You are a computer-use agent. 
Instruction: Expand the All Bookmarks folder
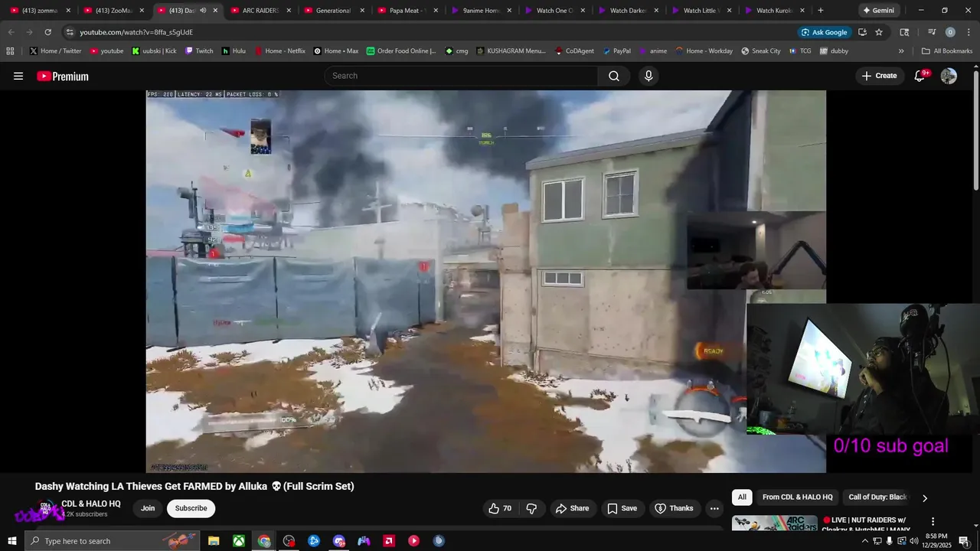click(x=947, y=51)
